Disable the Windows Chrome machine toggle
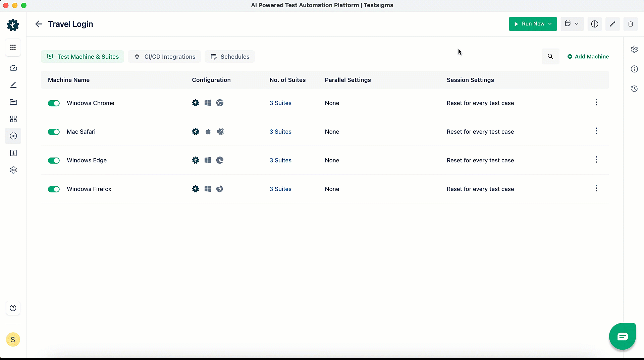Screen dimensions: 644x360 (x=54, y=103)
